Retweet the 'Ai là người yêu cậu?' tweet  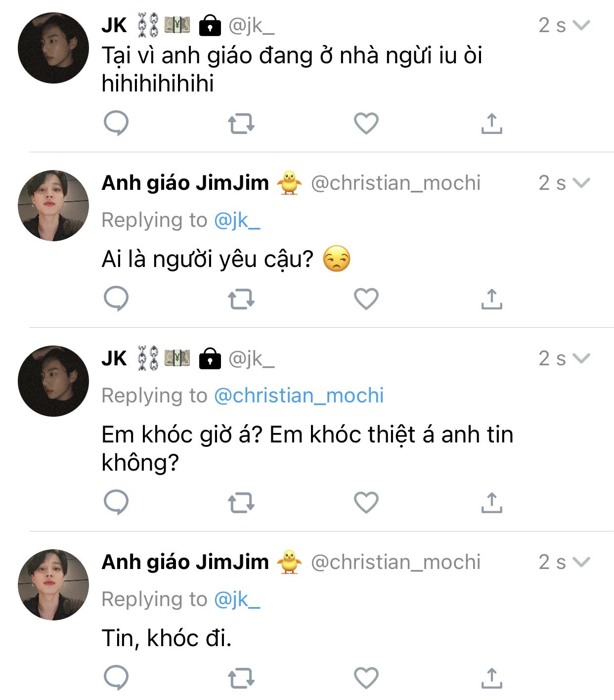[x=241, y=299]
